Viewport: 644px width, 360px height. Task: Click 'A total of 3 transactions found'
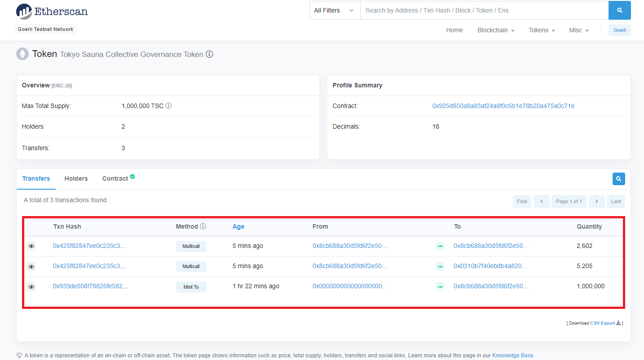point(65,200)
